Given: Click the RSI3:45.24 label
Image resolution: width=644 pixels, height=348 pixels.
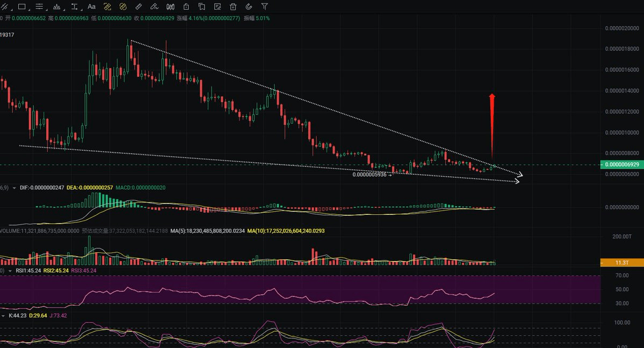Looking at the screenshot, I should (x=84, y=271).
